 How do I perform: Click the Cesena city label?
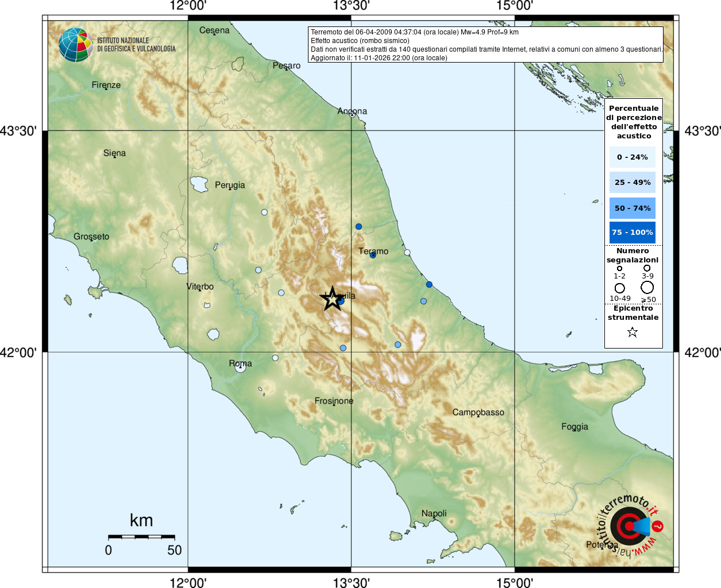[214, 30]
